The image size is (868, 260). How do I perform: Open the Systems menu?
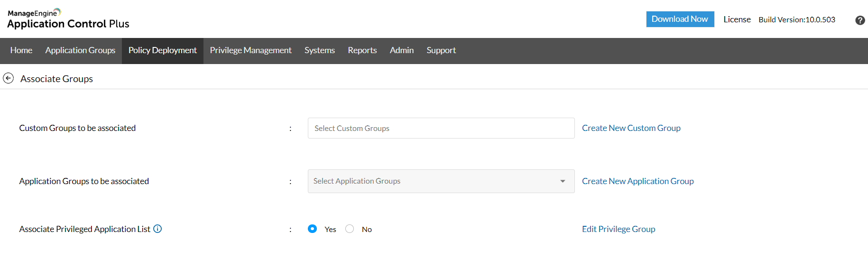pos(319,50)
